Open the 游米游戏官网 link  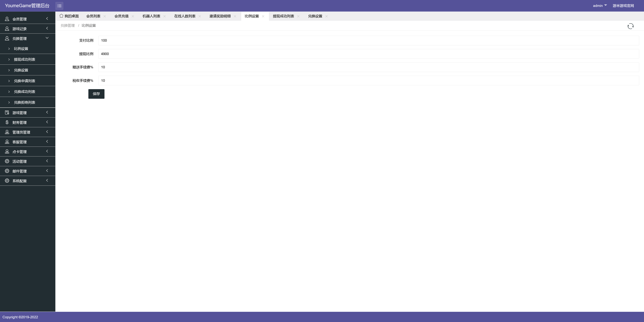(x=623, y=6)
